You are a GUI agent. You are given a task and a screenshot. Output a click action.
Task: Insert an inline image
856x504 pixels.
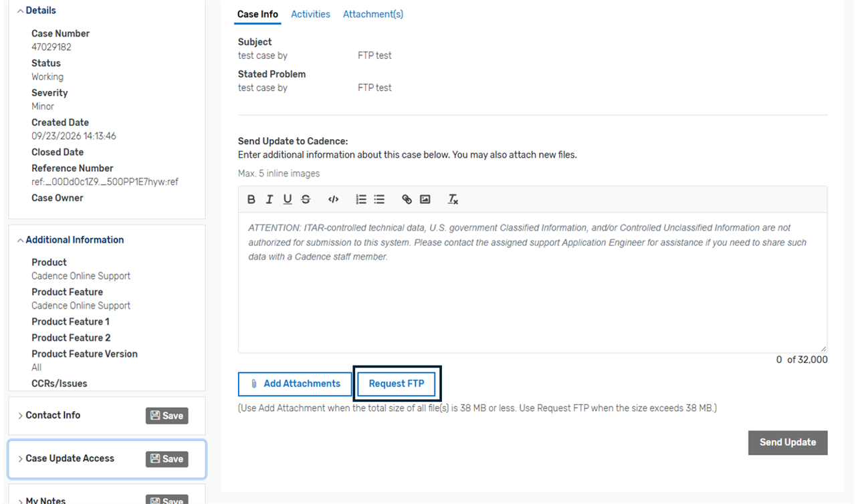(425, 199)
